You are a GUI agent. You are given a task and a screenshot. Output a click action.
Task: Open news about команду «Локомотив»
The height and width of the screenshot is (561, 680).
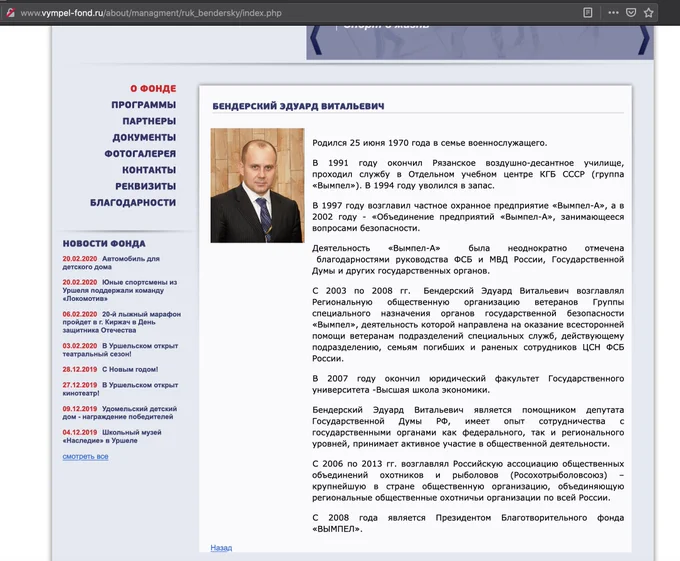[x=120, y=290]
